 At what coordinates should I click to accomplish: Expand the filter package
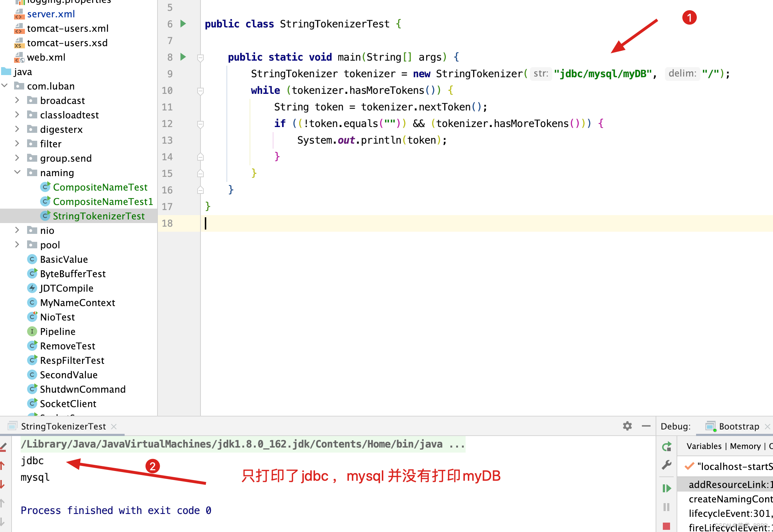coord(17,143)
